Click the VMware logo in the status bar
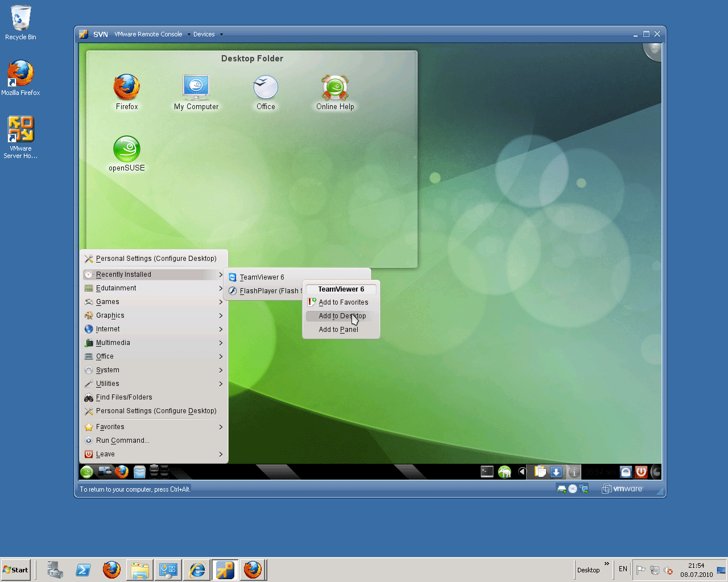This screenshot has height=582, width=728. (x=622, y=489)
